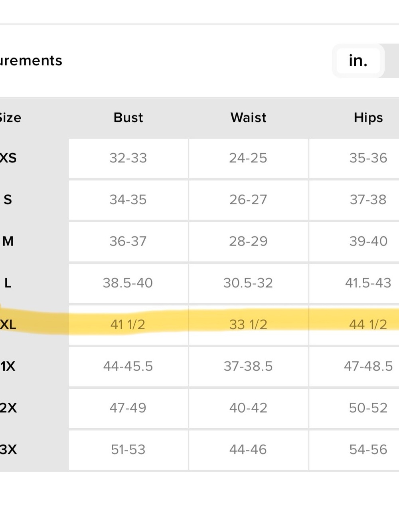Select the Hips column header
399x532 pixels.
point(368,118)
